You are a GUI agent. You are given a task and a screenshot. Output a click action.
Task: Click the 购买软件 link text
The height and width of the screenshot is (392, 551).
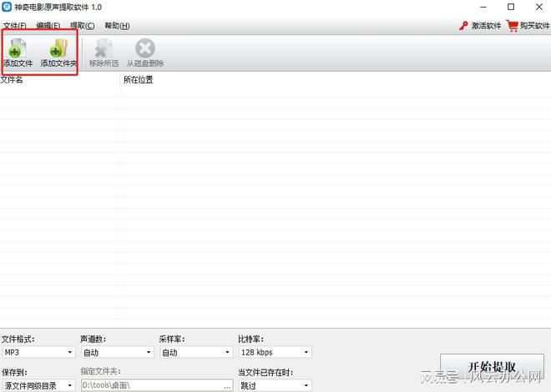(534, 26)
